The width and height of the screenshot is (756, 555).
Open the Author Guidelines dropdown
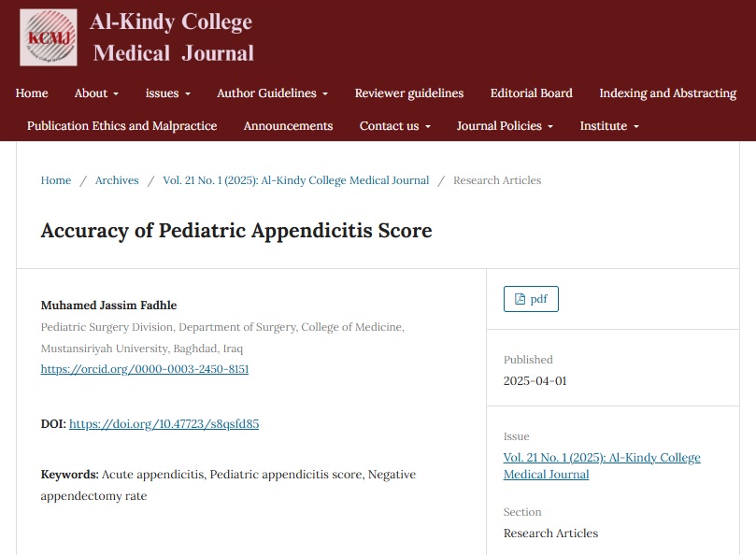273,93
